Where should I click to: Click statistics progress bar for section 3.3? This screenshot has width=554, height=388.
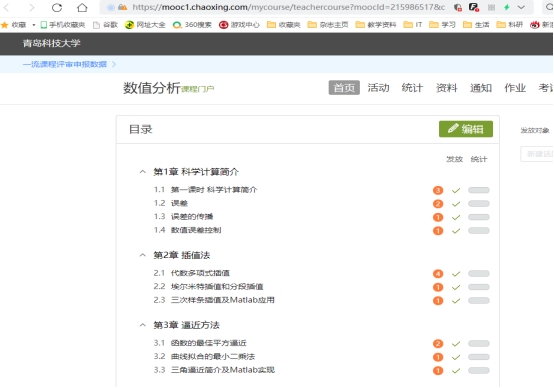point(479,371)
